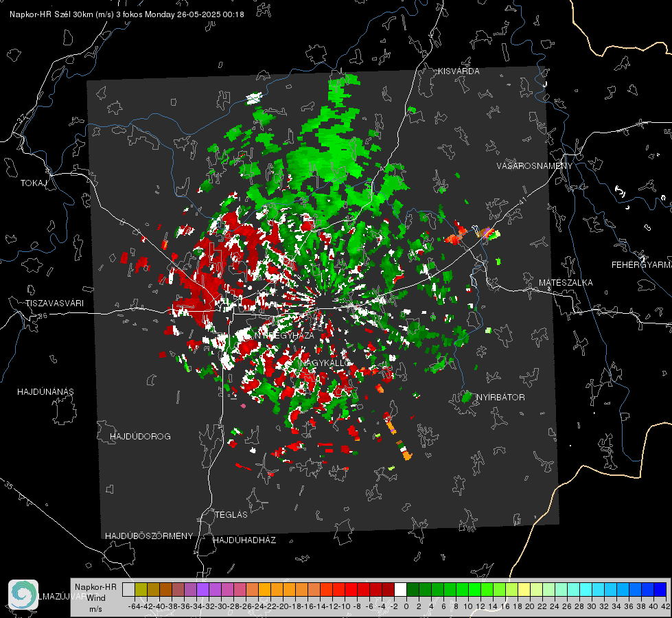This screenshot has height=618, width=672.
Task: Click the TÉGLÁS town label
Action: click(231, 514)
